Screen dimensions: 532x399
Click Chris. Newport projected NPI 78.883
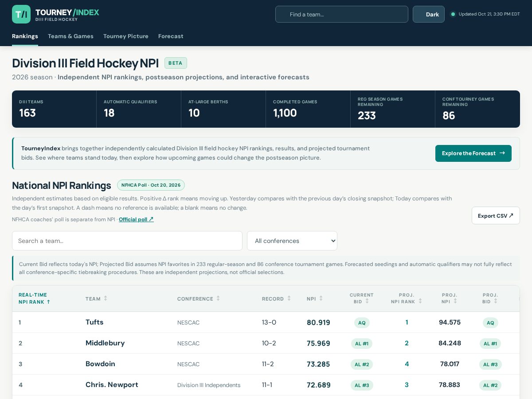(x=450, y=385)
